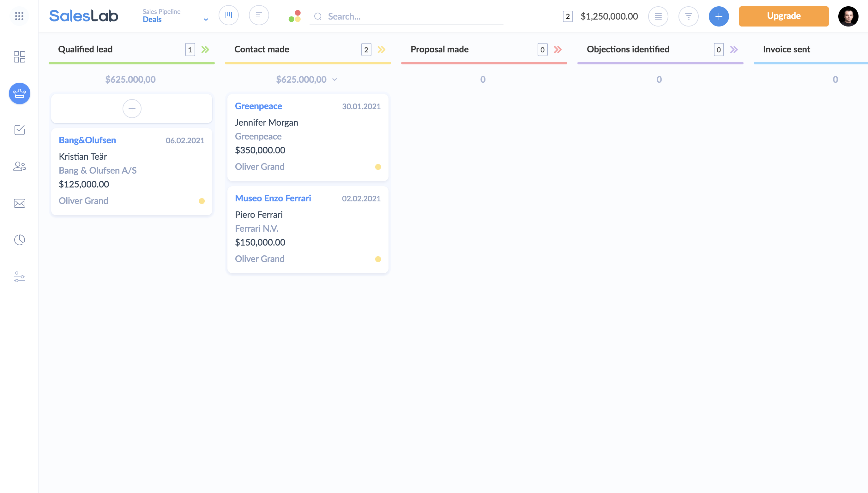Click the colored status dots filter

coord(294,16)
